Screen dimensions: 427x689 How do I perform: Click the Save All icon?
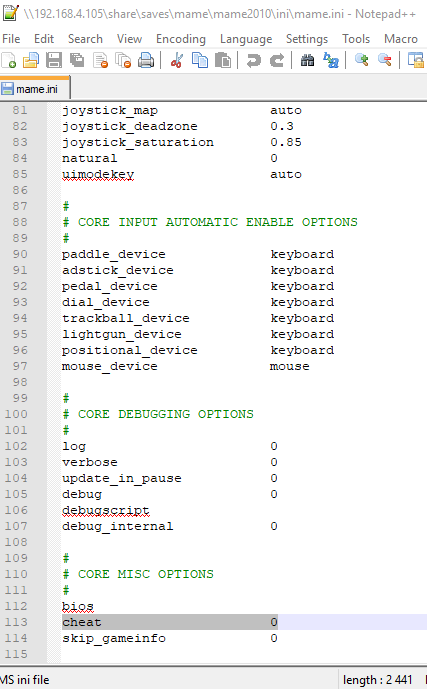click(x=77, y=60)
